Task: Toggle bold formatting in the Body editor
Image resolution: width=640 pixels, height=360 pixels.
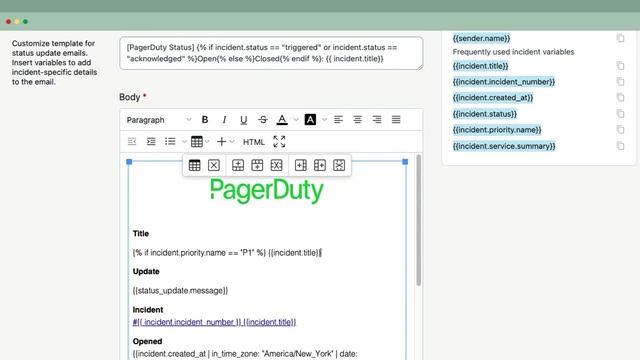Action: click(x=205, y=120)
